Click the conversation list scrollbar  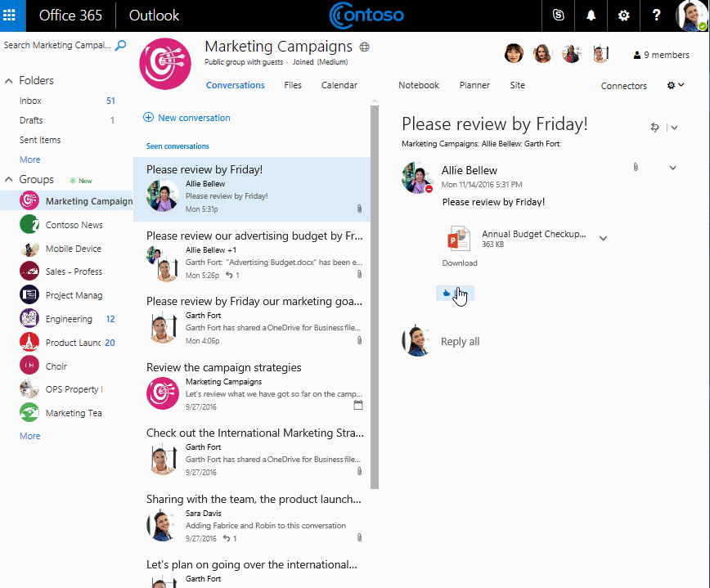[375, 294]
